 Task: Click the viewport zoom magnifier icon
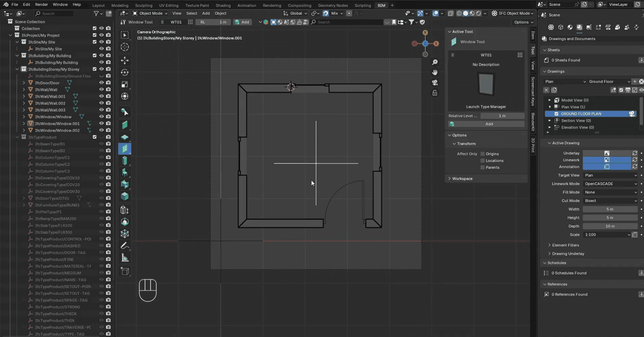[435, 62]
